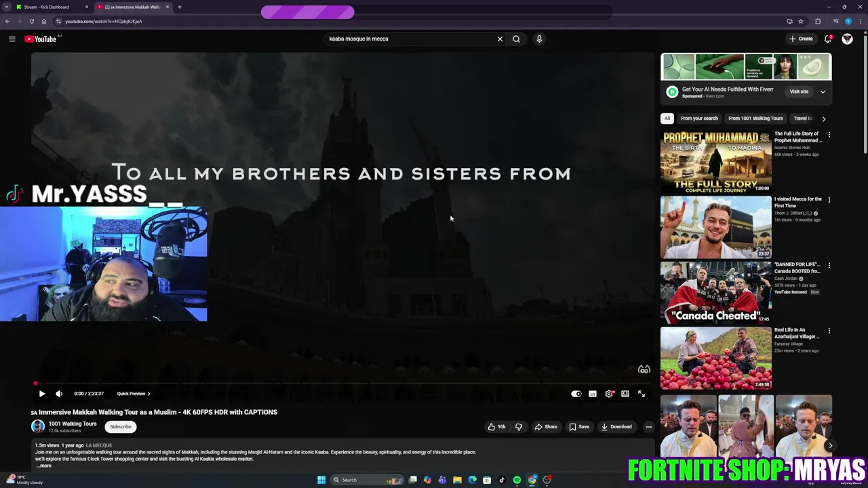The image size is (868, 488).
Task: Like the video (10k thumbs up)
Action: point(497,427)
